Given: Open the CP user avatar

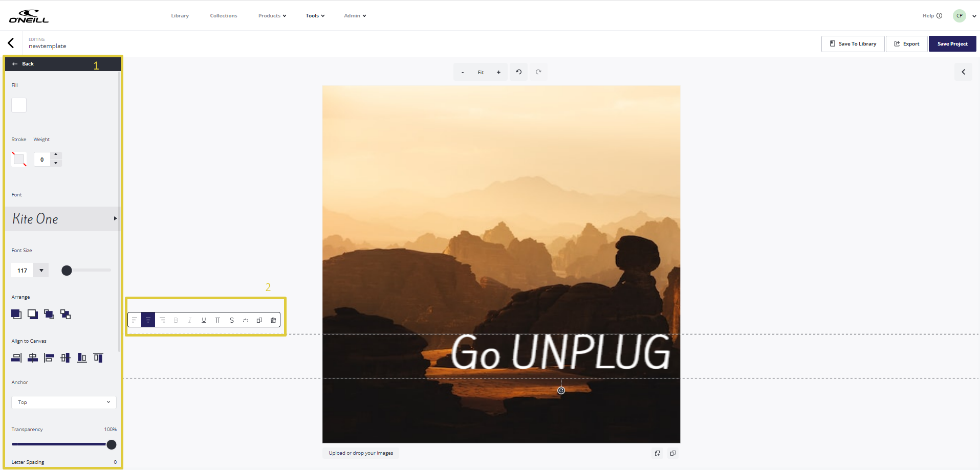Looking at the screenshot, I should point(960,16).
